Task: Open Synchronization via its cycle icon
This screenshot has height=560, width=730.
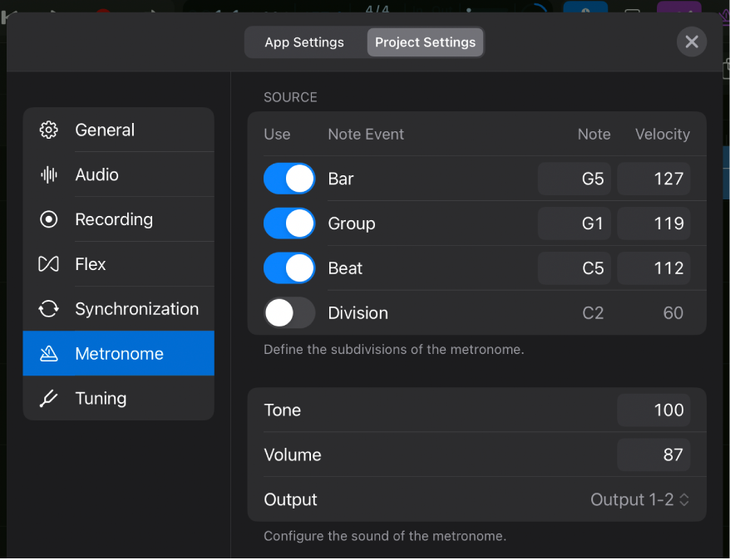Action: [x=48, y=308]
